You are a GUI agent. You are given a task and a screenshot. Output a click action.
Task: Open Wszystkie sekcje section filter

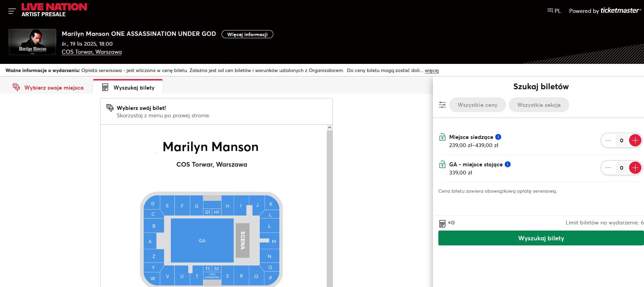(538, 105)
